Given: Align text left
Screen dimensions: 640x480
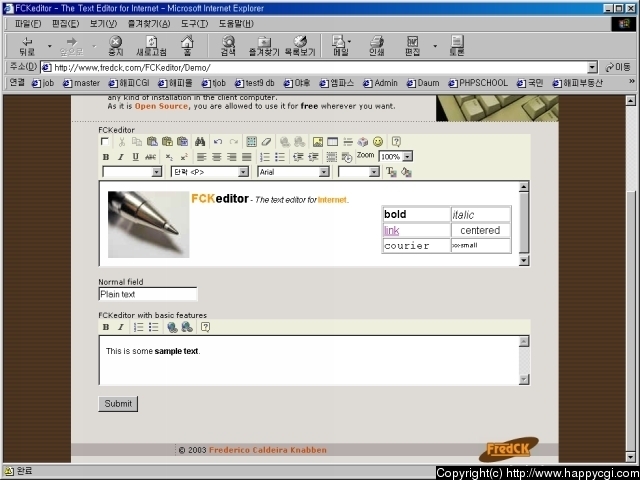Looking at the screenshot, I should 202,157.
